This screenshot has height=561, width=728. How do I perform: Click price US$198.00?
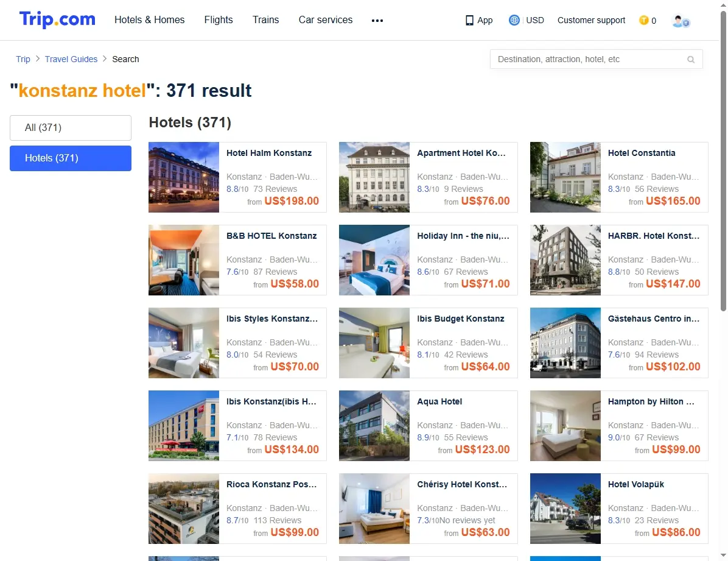292,201
